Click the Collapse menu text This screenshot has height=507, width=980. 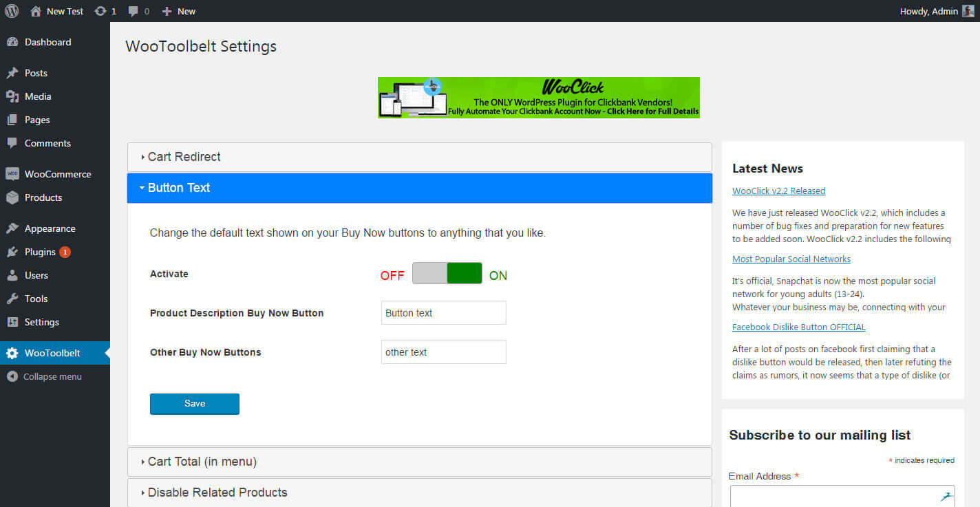tap(52, 376)
